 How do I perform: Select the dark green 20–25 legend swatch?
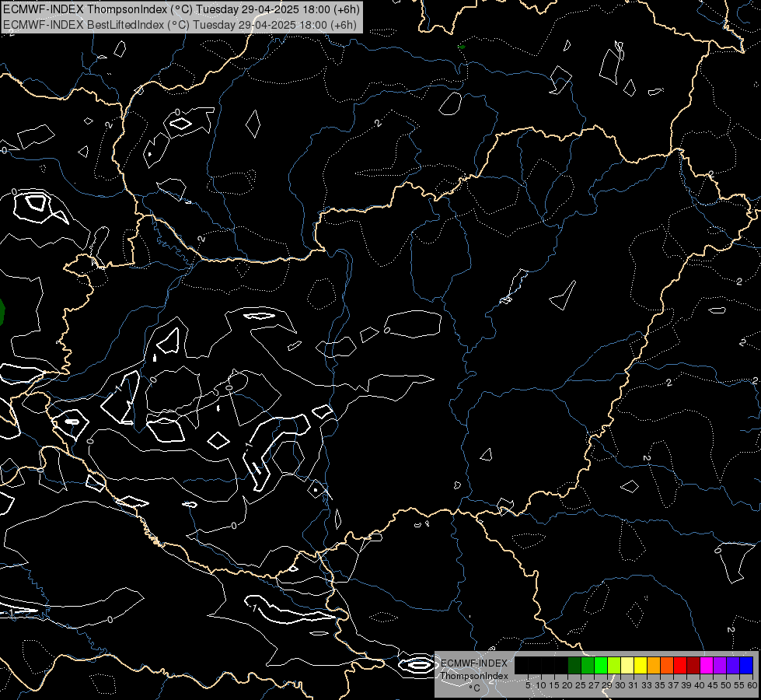[574, 665]
